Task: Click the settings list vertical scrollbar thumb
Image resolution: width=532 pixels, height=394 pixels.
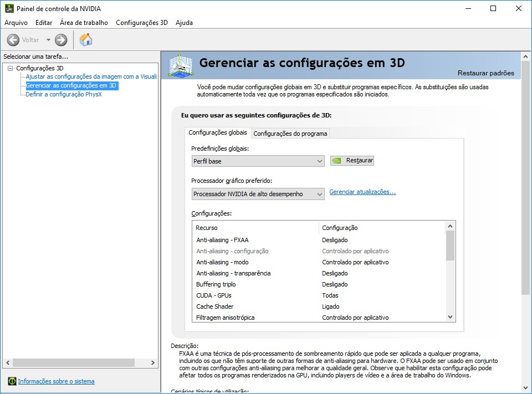Action: [450, 245]
